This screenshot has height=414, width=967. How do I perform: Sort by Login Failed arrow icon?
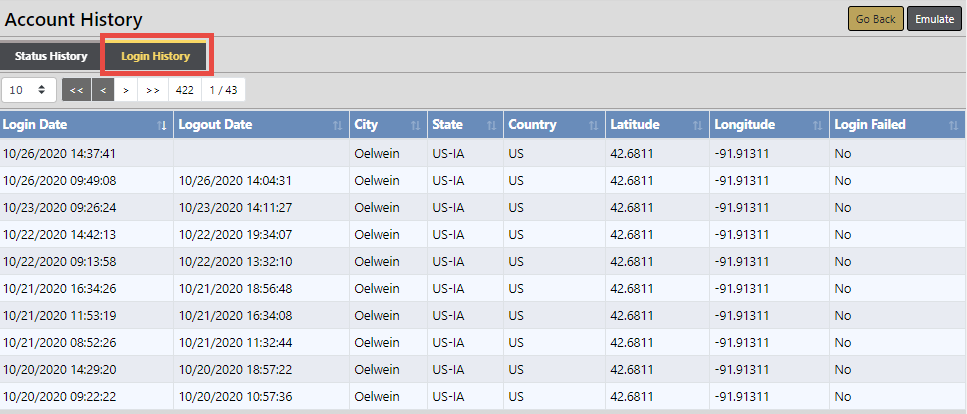tap(953, 125)
